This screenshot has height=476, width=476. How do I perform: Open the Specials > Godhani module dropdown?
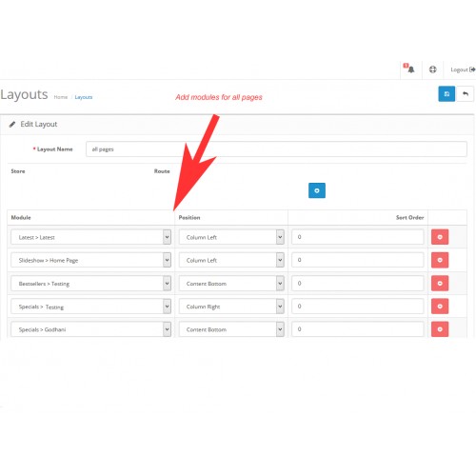coord(90,329)
